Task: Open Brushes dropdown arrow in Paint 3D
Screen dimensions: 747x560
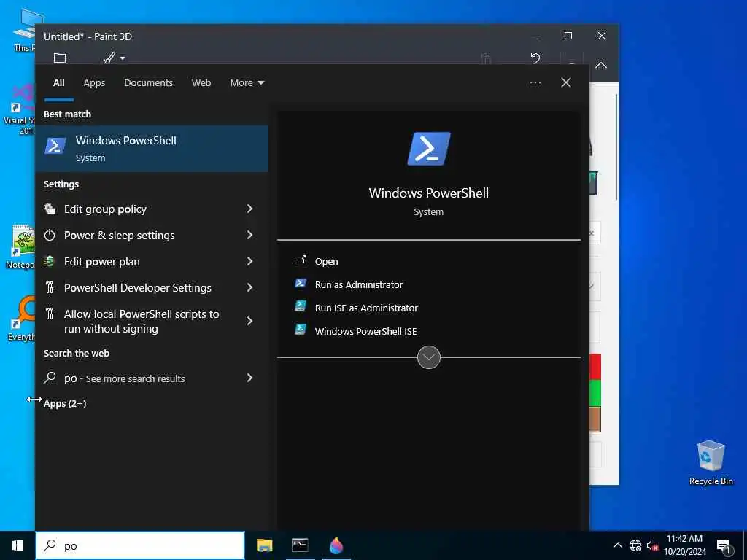Action: coord(123,58)
